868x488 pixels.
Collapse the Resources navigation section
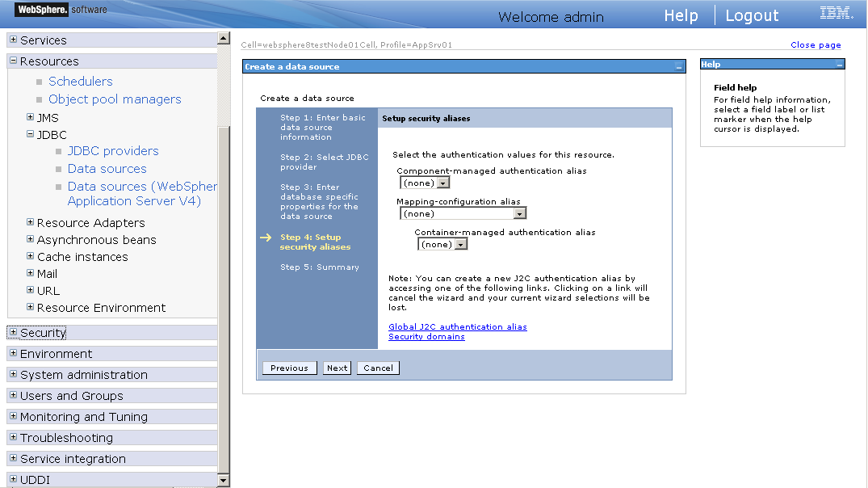pyautogui.click(x=13, y=61)
